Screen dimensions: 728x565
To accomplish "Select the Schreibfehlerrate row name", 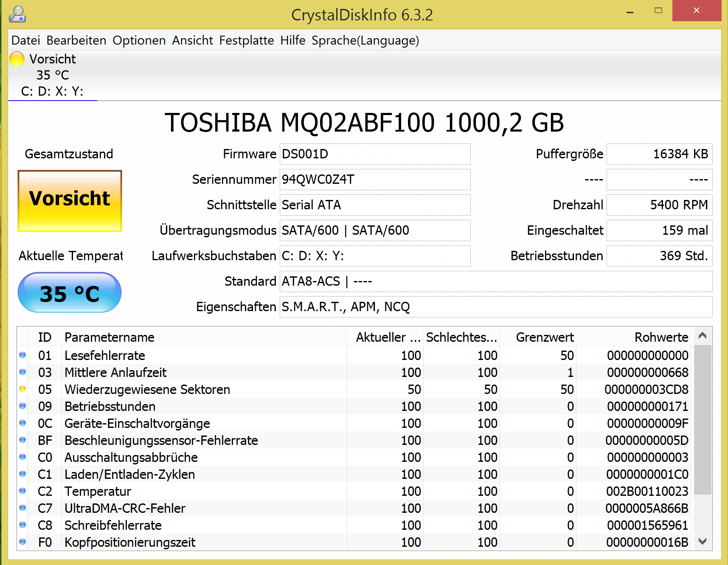I will [113, 525].
